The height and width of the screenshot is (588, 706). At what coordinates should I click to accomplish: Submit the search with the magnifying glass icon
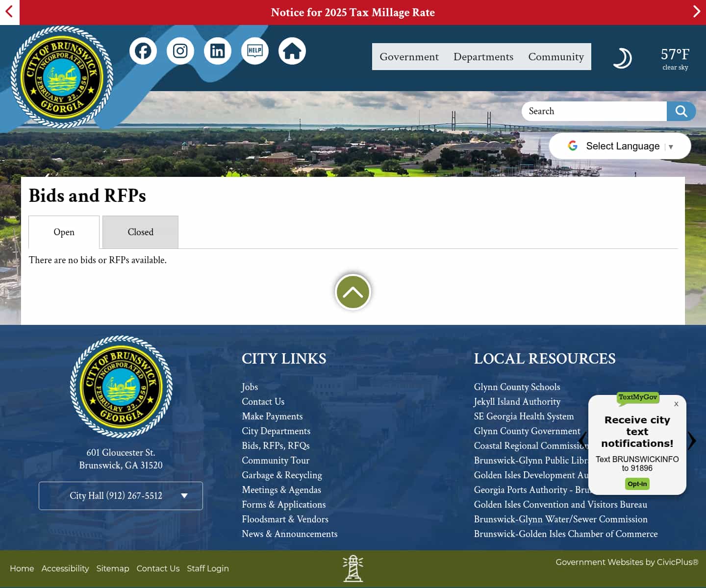pos(681,111)
